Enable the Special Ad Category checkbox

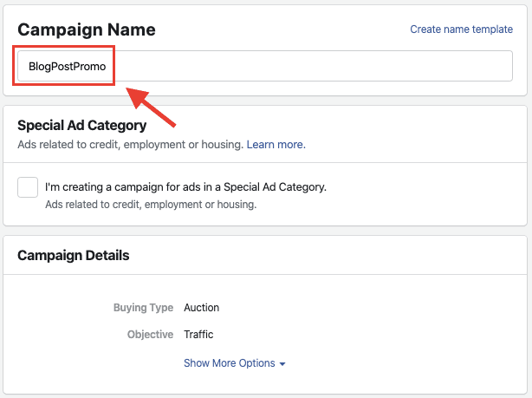[x=28, y=187]
